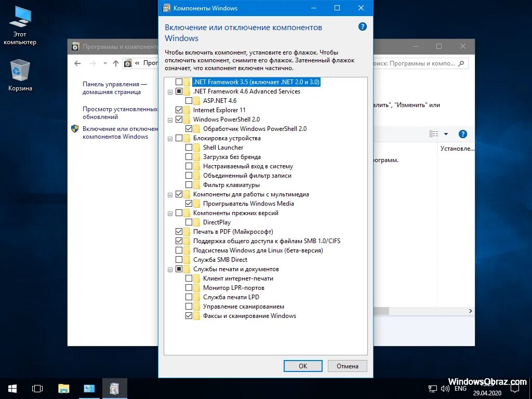This screenshot has height=399, width=532.
Task: Collapse the Службы печати и документов node
Action: (x=170, y=270)
